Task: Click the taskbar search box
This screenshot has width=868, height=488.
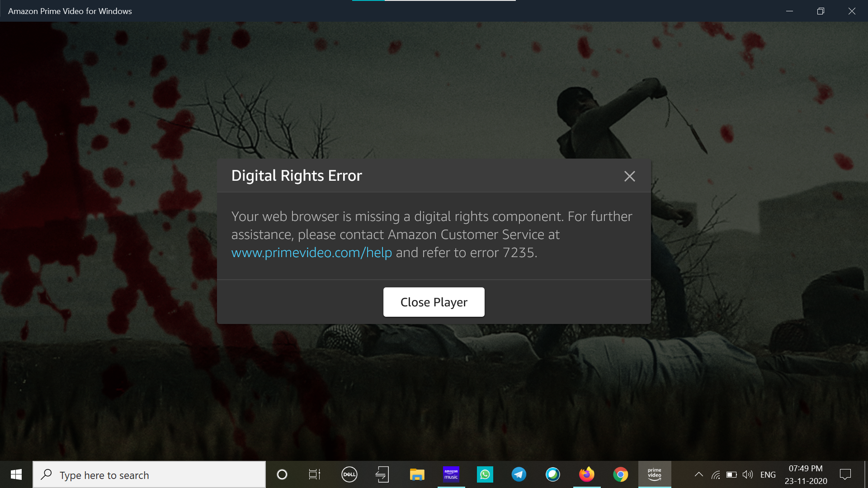Action: click(149, 475)
